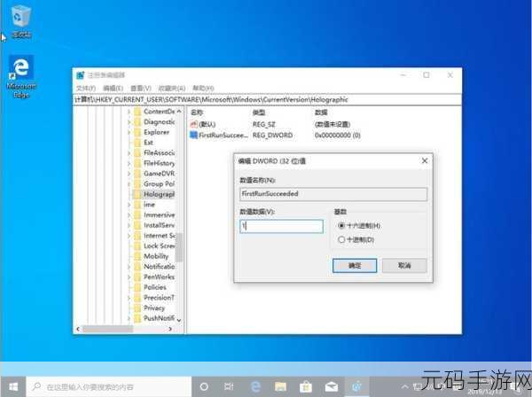The height and width of the screenshot is (397, 532).
Task: Confirm with the 确定 button
Action: tap(355, 266)
